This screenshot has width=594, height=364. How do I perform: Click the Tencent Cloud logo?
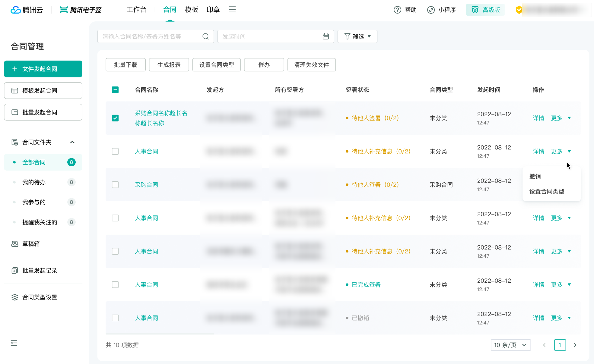click(27, 10)
